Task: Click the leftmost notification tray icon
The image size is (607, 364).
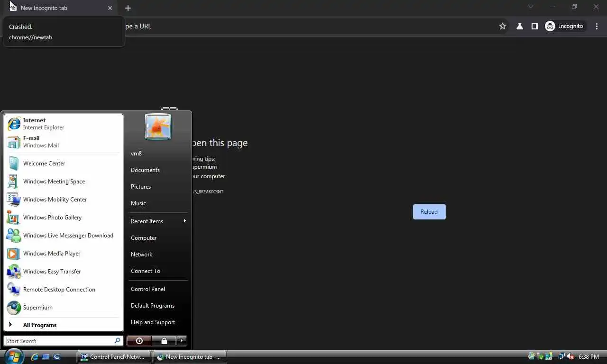Action: tap(532, 356)
